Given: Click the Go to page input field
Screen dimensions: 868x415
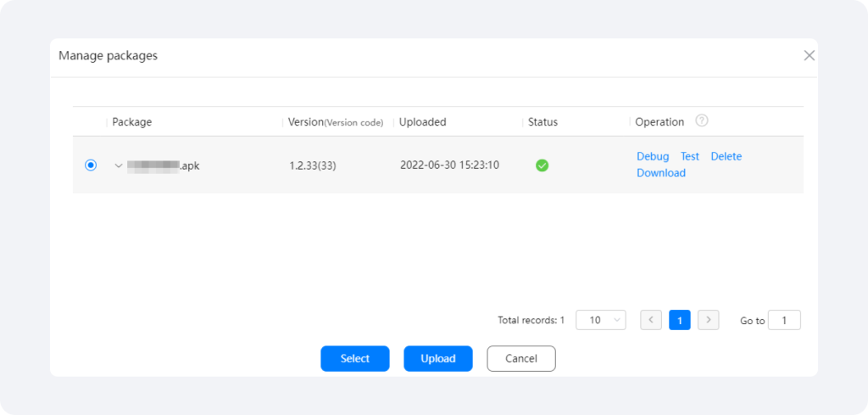Looking at the screenshot, I should (784, 320).
